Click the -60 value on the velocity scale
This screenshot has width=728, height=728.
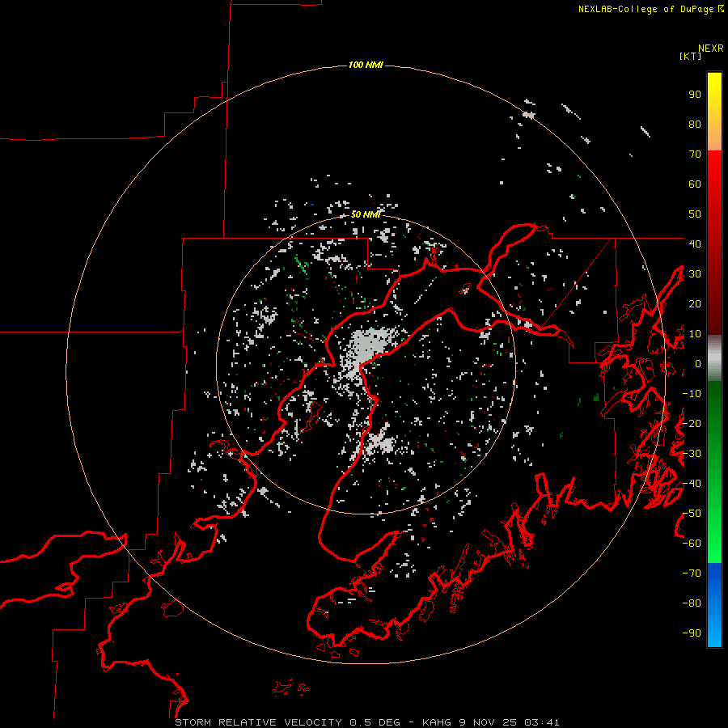click(692, 544)
